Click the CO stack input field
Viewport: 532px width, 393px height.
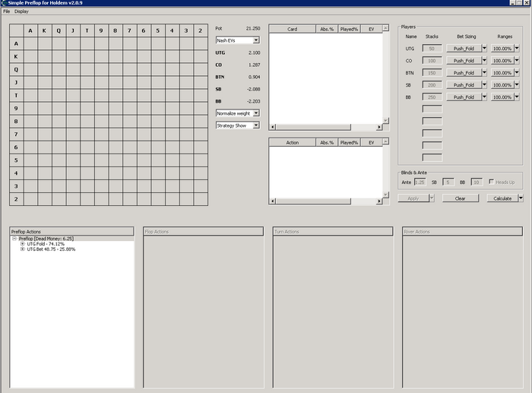(432, 60)
